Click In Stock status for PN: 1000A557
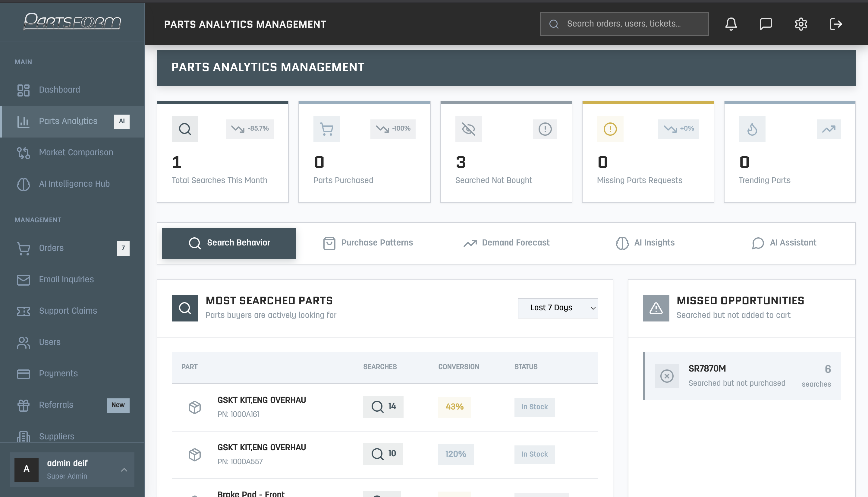The width and height of the screenshot is (868, 497). point(534,455)
